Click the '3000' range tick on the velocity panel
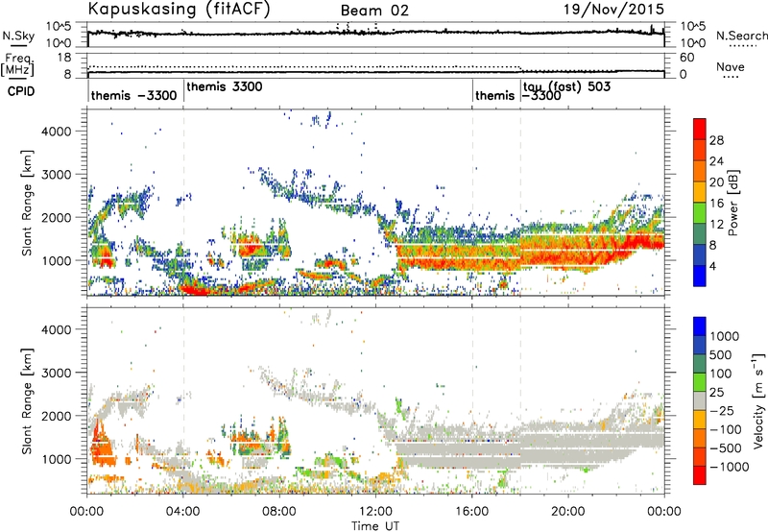The width and height of the screenshot is (768, 532). point(57,373)
